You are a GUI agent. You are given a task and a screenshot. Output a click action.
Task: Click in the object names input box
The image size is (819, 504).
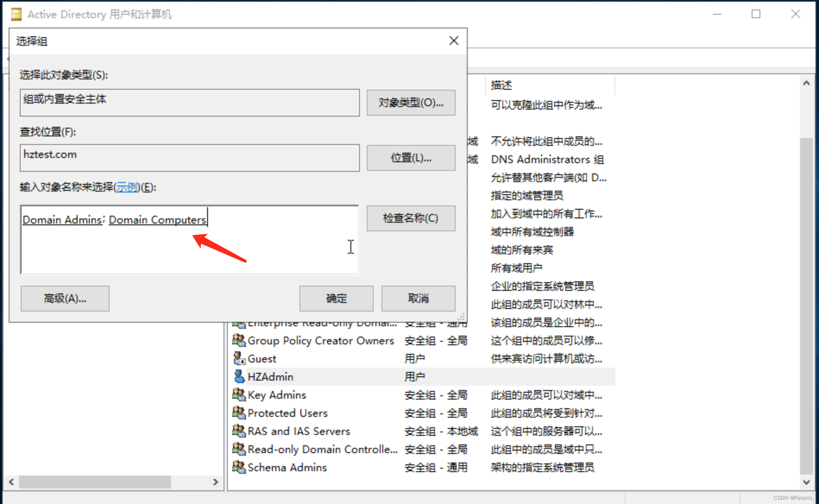[189, 239]
